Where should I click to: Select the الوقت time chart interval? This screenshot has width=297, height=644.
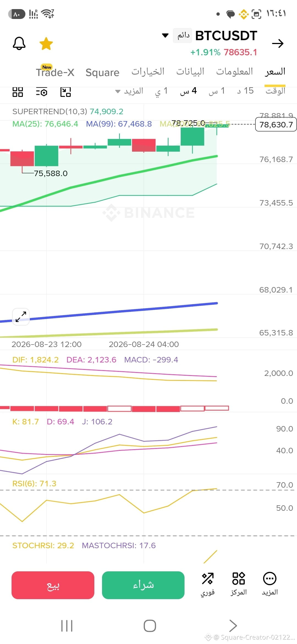[x=275, y=91]
